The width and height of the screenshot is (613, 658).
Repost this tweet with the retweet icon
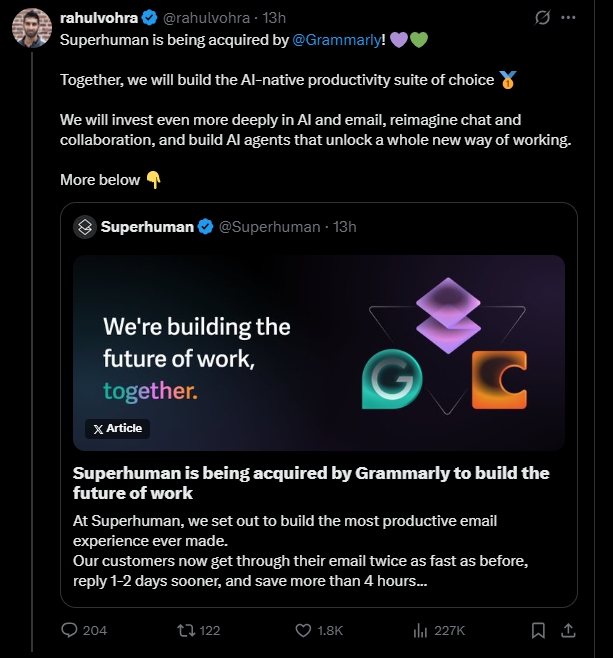tap(186, 630)
